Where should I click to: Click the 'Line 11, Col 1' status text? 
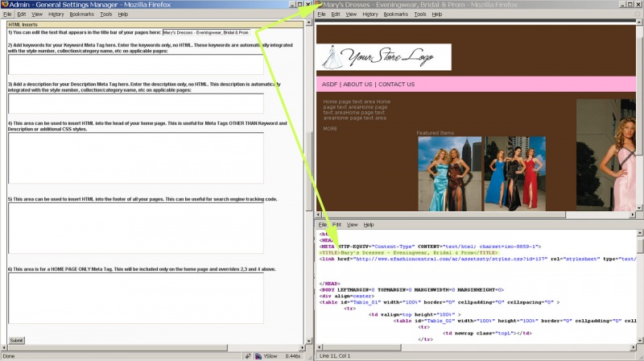click(335, 356)
